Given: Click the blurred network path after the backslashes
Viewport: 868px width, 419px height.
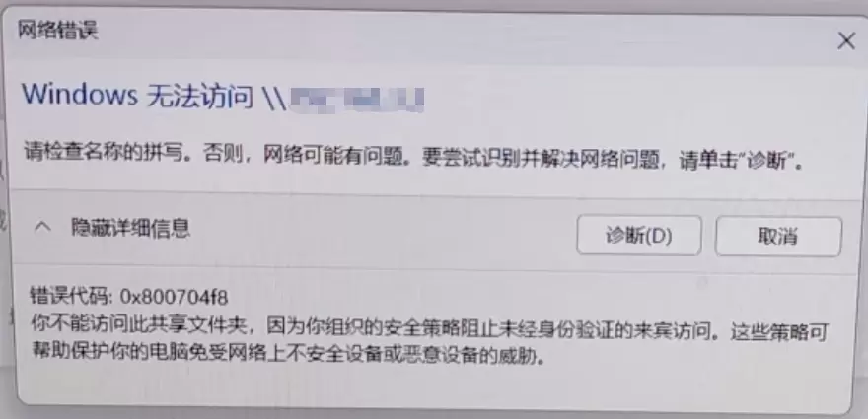Looking at the screenshot, I should pyautogui.click(x=356, y=100).
